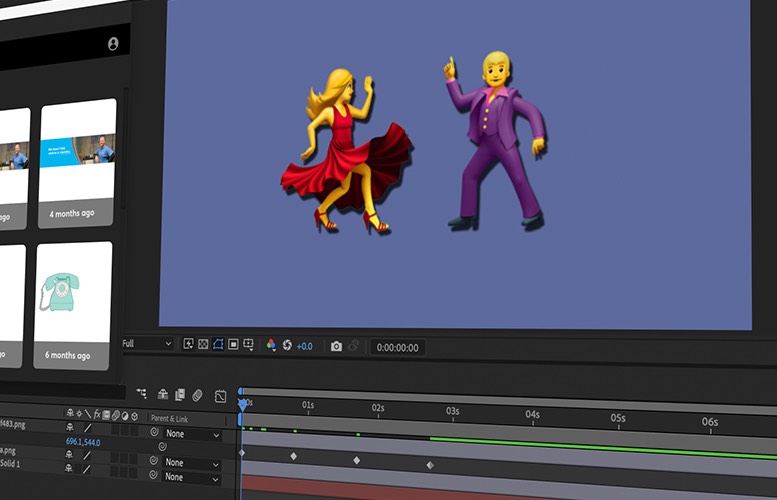This screenshot has width=777, height=500.
Task: Click the fx effects column header
Action: click(x=97, y=414)
